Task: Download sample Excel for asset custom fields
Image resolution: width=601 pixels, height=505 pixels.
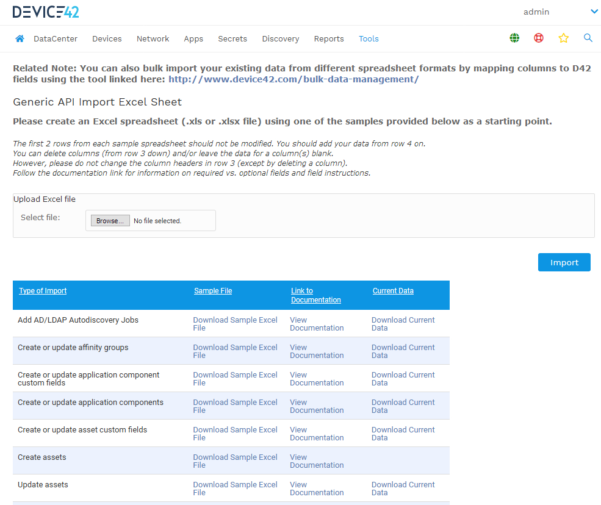Action: coord(235,434)
